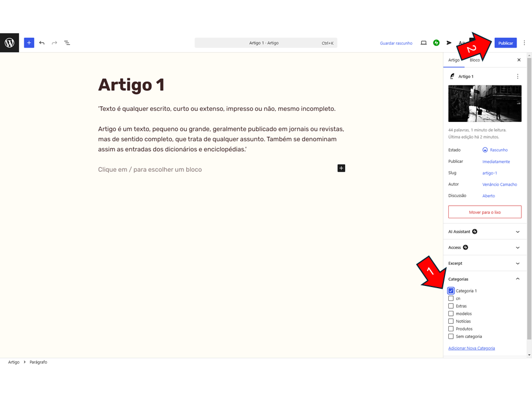
Task: Switch to the Bloco tab
Action: coord(475,60)
